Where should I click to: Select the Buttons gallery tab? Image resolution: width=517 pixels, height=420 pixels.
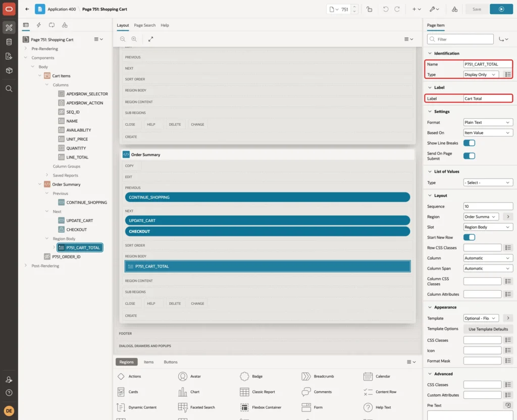click(x=171, y=362)
